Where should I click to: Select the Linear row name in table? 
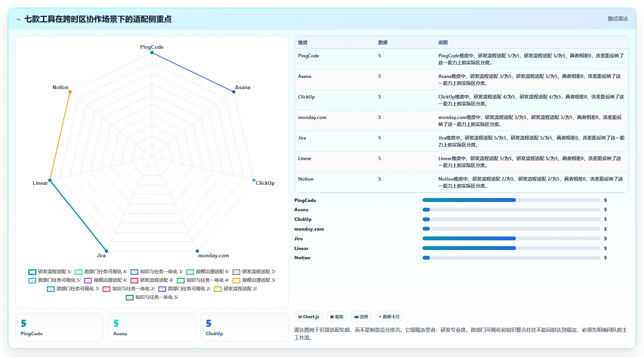click(305, 159)
